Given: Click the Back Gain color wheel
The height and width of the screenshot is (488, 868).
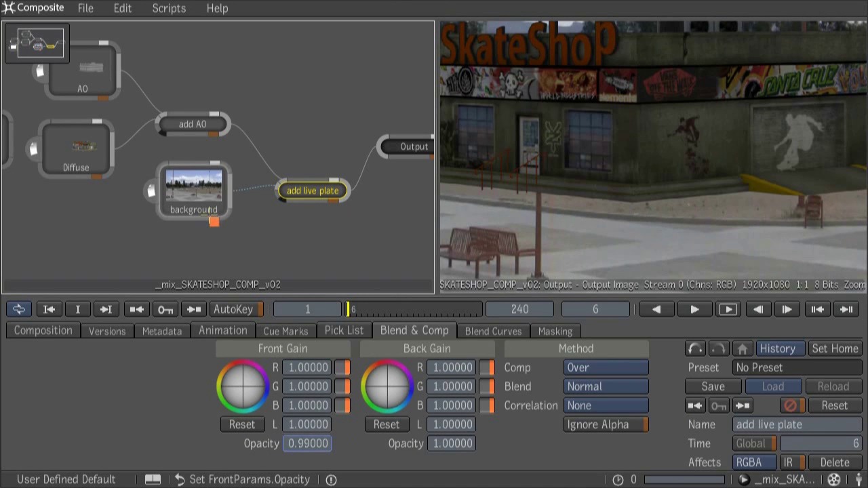Looking at the screenshot, I should (387, 386).
